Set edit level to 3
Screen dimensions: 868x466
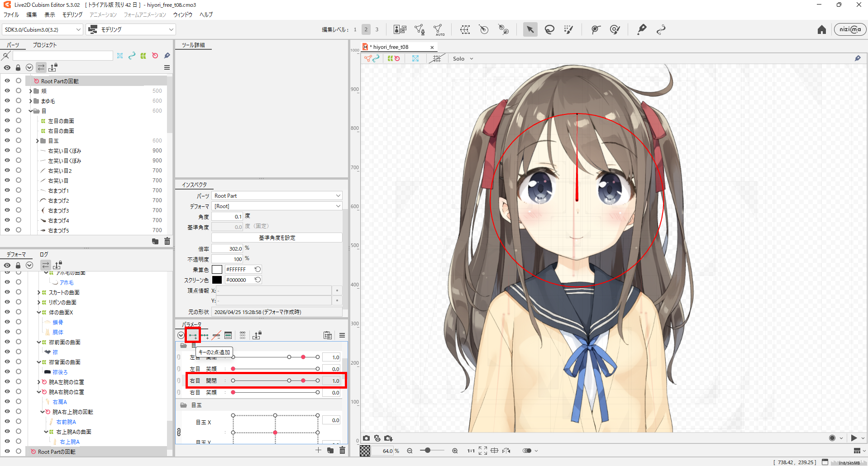coord(377,30)
